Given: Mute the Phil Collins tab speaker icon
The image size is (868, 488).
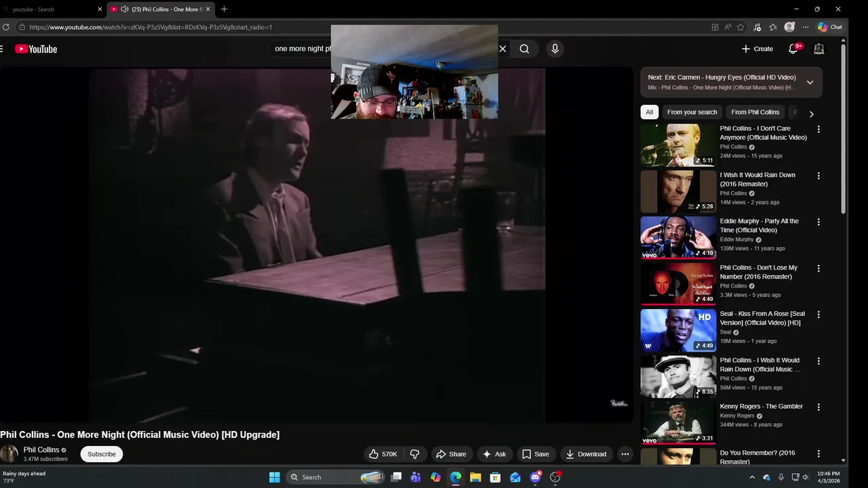Looking at the screenshot, I should coord(125,9).
